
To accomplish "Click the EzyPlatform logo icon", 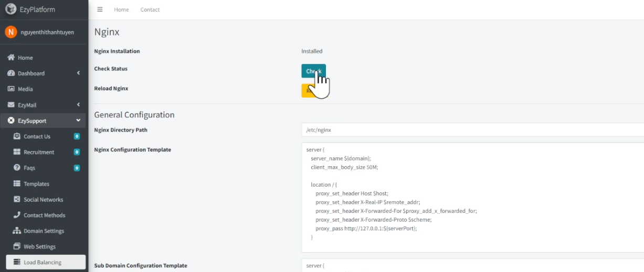I will tap(10, 9).
